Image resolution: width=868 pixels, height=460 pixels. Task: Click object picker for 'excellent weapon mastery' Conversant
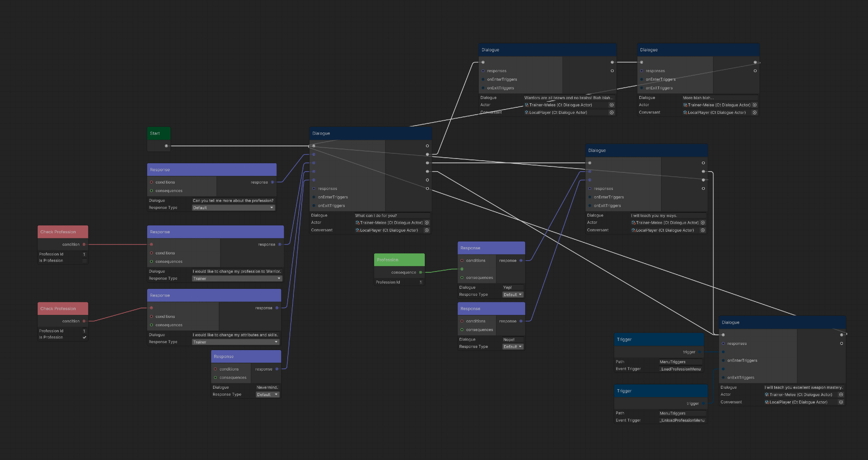click(x=841, y=402)
